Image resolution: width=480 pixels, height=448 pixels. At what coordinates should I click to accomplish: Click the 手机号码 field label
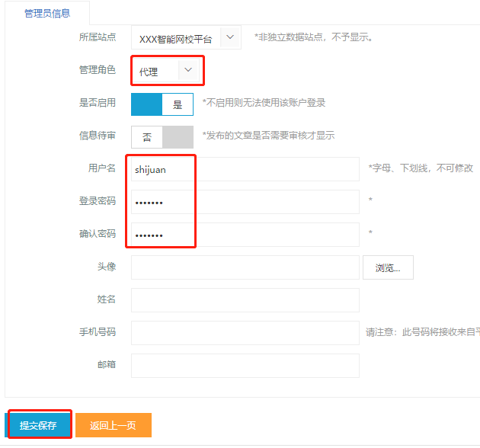coord(98,332)
